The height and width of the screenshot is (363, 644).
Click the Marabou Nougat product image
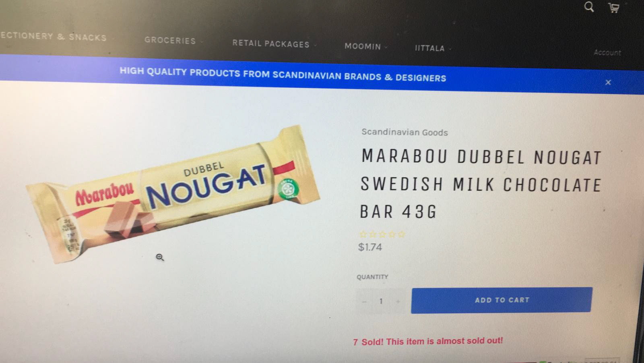click(x=173, y=195)
